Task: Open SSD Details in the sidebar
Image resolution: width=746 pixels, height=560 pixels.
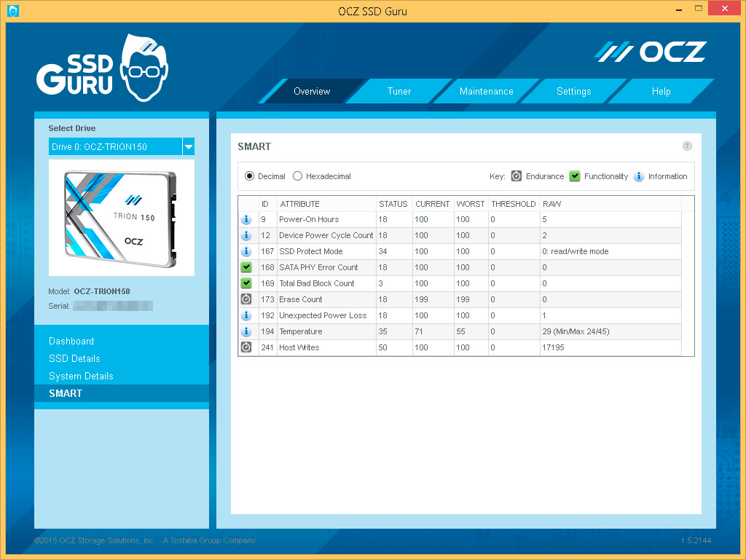Action: pyautogui.click(x=74, y=358)
